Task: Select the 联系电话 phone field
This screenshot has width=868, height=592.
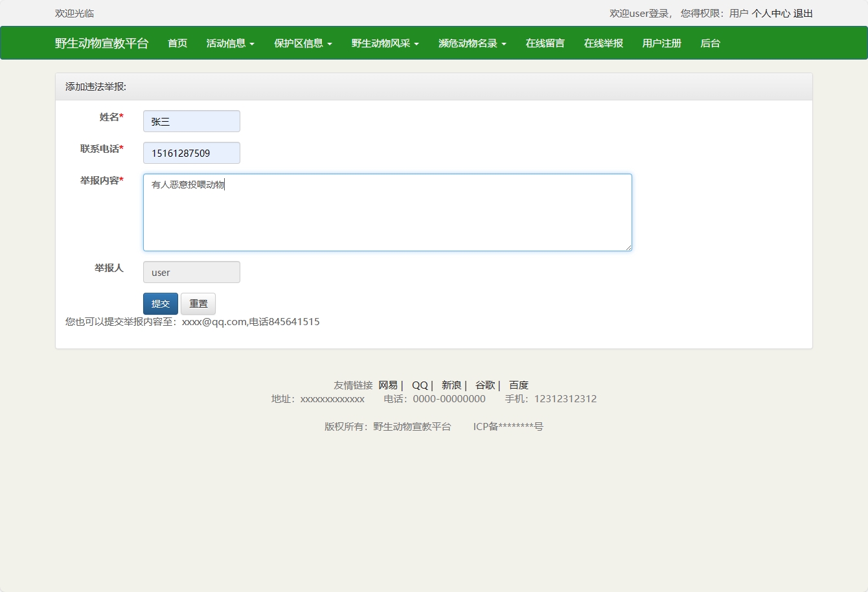Action: (x=191, y=153)
